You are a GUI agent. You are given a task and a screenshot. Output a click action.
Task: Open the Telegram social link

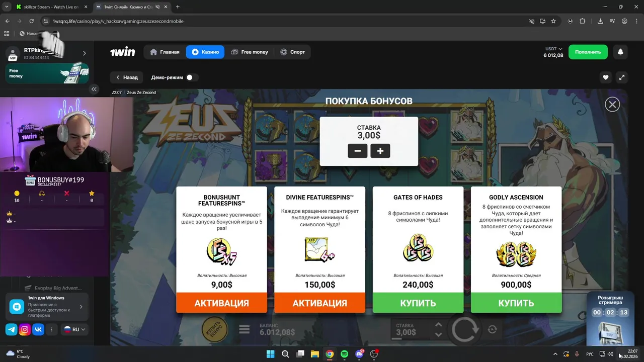(12, 329)
